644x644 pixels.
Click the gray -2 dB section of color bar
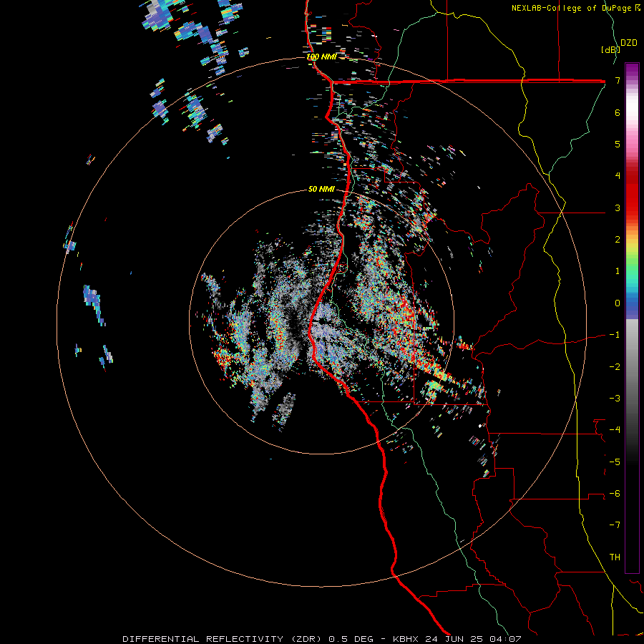point(632,366)
